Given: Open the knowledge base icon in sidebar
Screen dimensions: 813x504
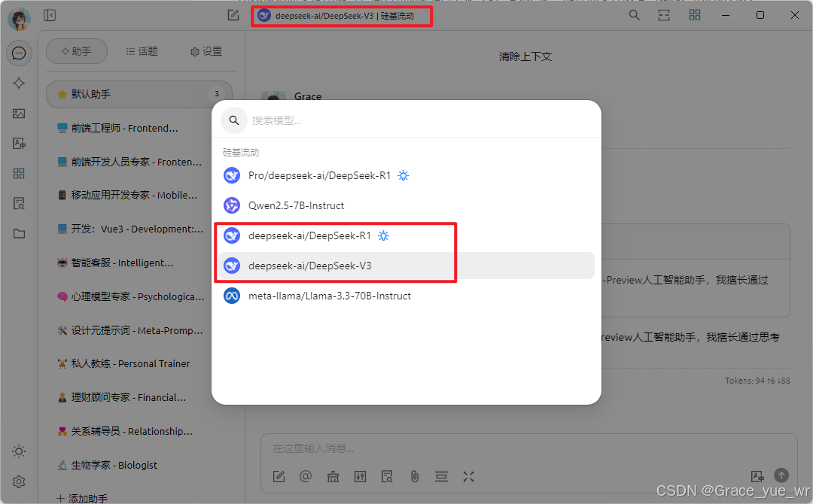Looking at the screenshot, I should tap(19, 204).
